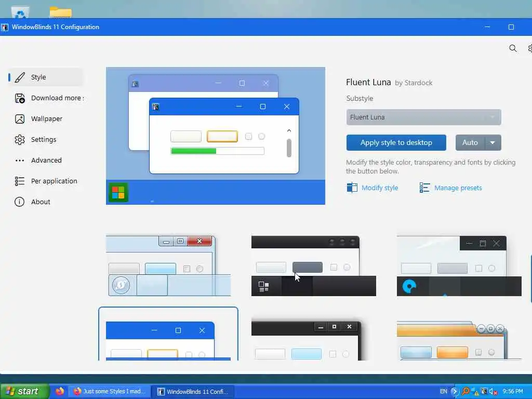Click the WindowBlinds 11 Confi... taskbar button
The image size is (532, 399).
click(x=192, y=392)
